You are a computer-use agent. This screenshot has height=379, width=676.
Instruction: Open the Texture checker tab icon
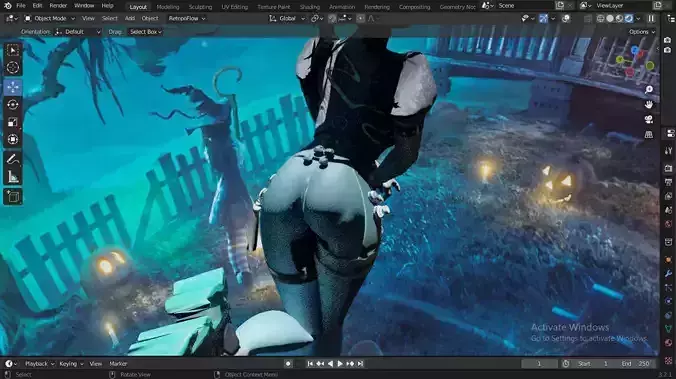[669, 360]
